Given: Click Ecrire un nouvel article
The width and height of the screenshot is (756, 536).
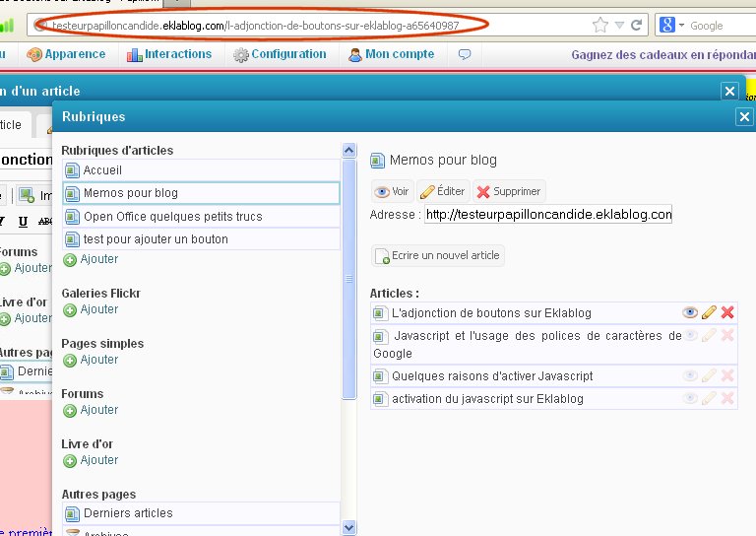Looking at the screenshot, I should tap(438, 256).
